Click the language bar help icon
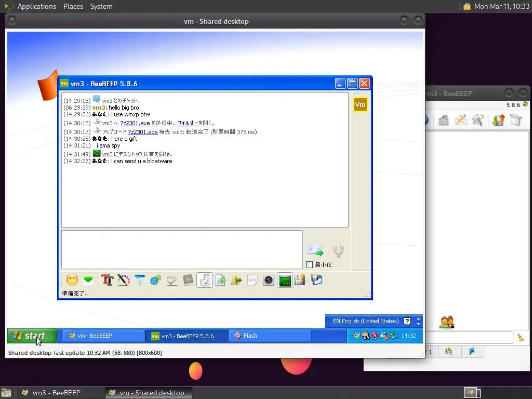 pyautogui.click(x=407, y=321)
